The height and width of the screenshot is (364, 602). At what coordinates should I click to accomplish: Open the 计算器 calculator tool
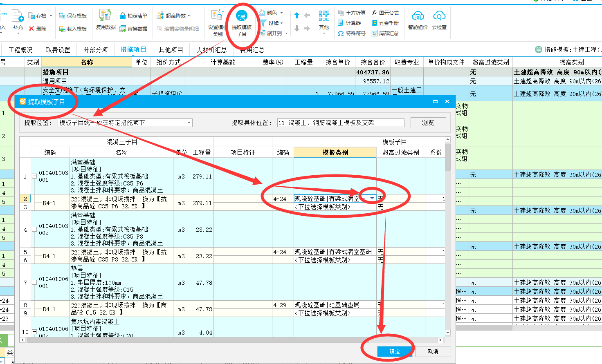point(341,23)
